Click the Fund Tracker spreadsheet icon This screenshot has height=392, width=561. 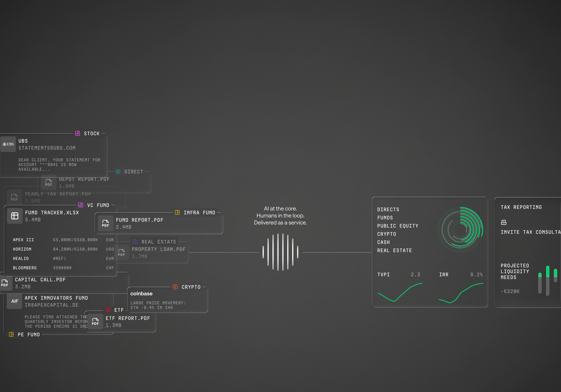15,216
